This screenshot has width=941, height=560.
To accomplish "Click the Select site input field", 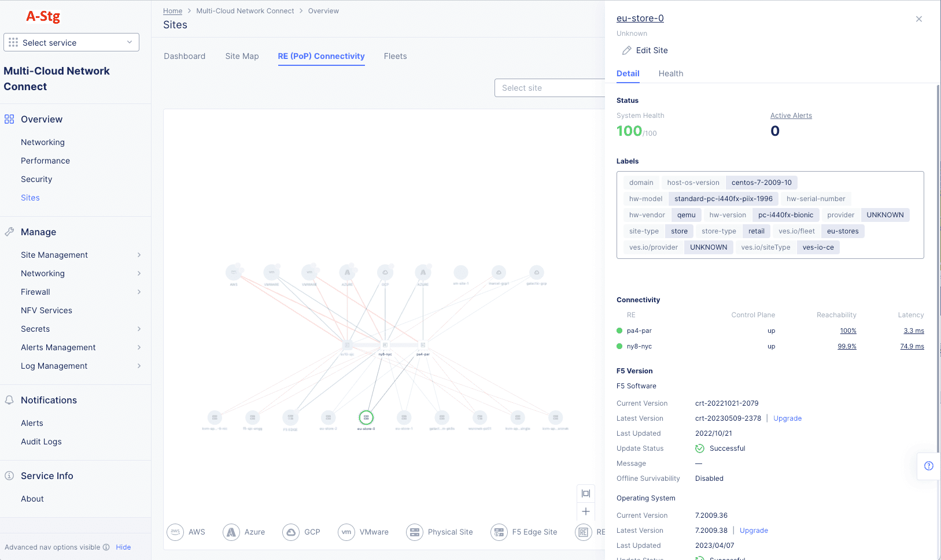I will coord(549,88).
